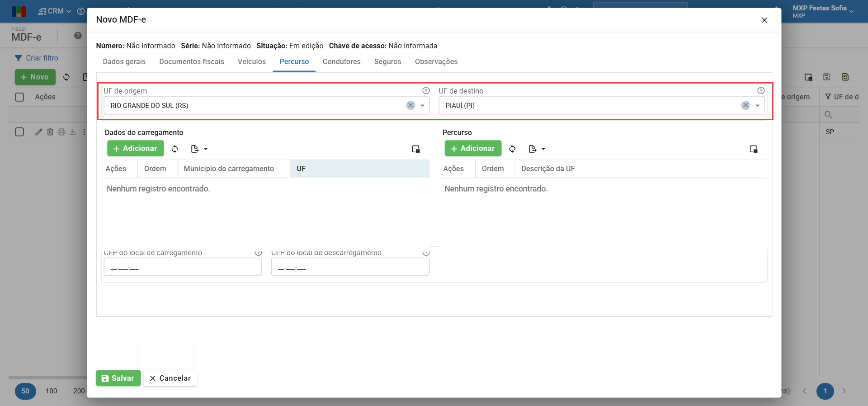This screenshot has width=868, height=406.
Task: Open the CRM module menu
Action: 55,11
